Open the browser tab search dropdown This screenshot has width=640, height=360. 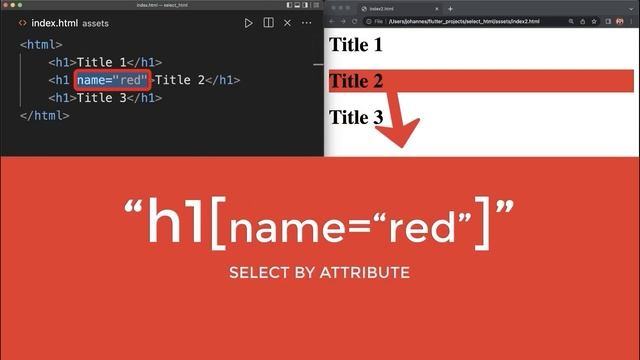pyautogui.click(x=631, y=9)
